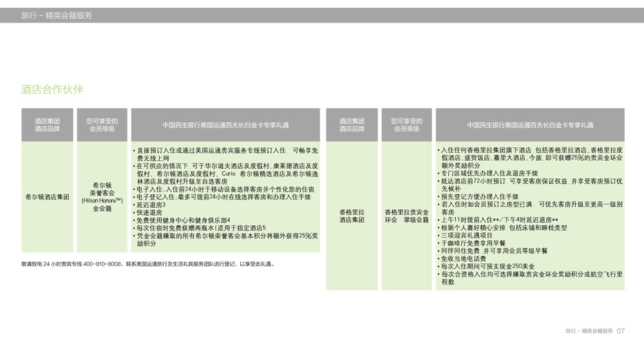
Task: Select the green heading '酒店合作伙伴'
Action: pos(52,89)
